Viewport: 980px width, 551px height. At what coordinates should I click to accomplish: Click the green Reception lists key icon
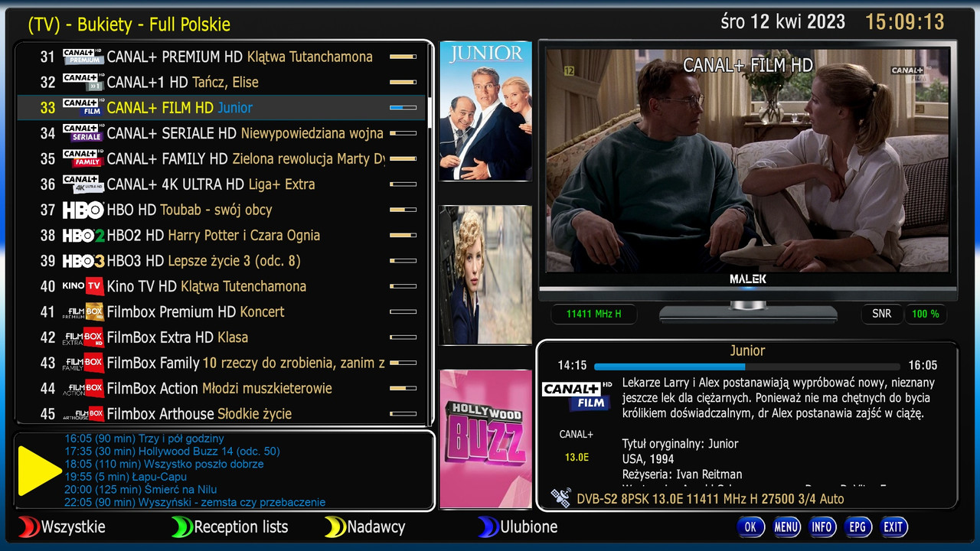pyautogui.click(x=181, y=527)
